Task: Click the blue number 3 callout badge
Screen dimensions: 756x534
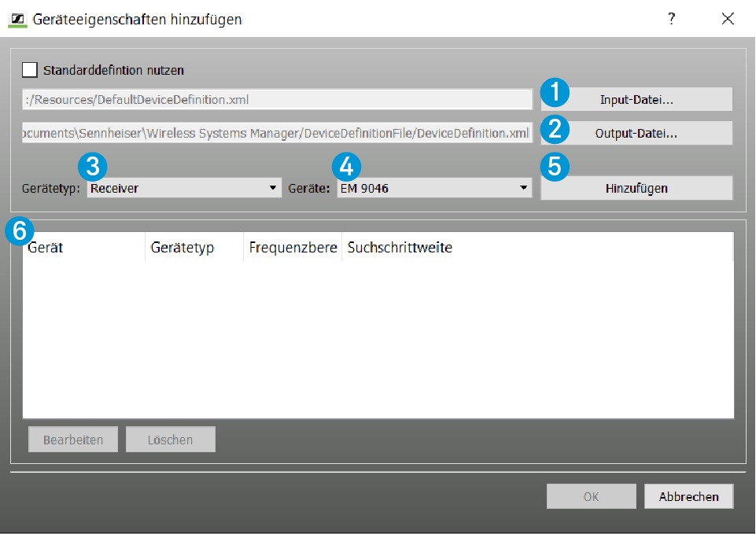Action: coord(93,166)
